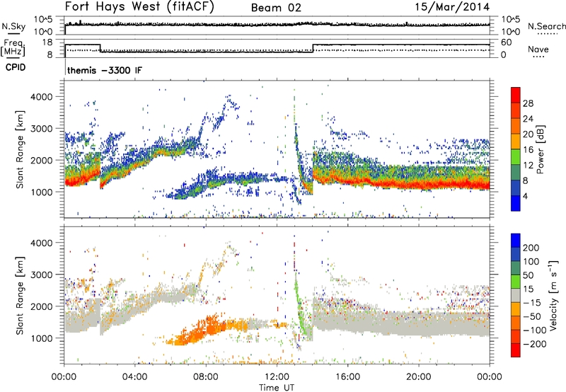Image resolution: width=566 pixels, height=392 pixels.
Task: Select the 'Beam 02' label
Action: pyautogui.click(x=276, y=8)
